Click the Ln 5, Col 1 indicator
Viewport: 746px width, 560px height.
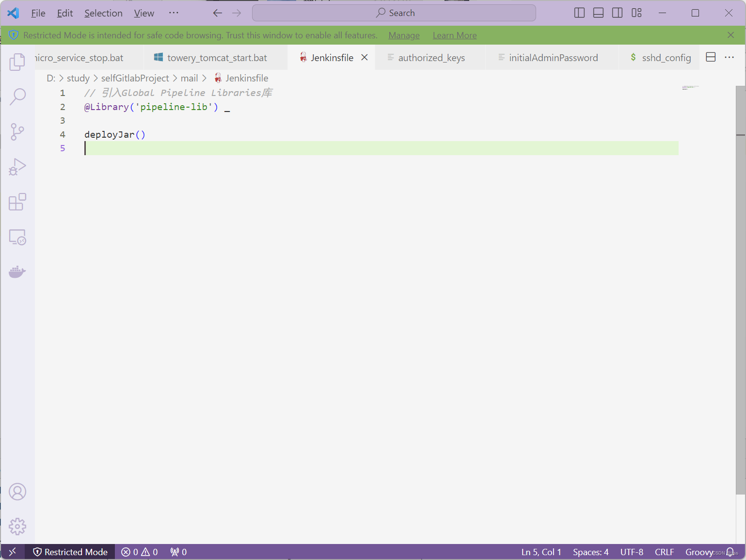(x=541, y=552)
